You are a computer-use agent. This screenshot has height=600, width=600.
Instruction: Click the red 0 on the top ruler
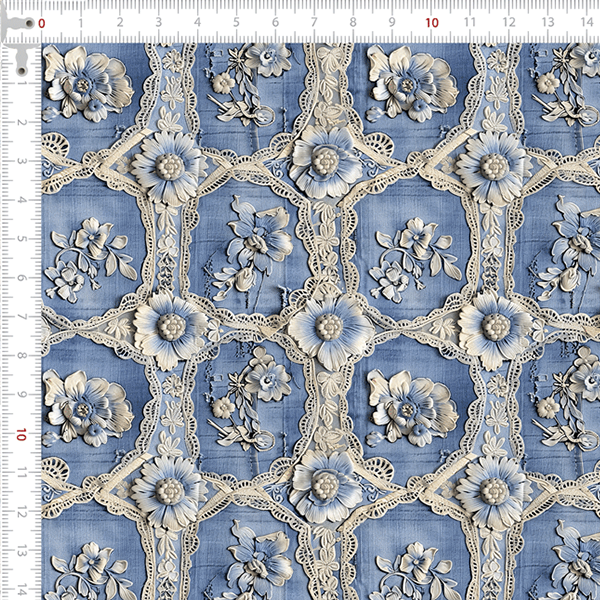point(41,22)
